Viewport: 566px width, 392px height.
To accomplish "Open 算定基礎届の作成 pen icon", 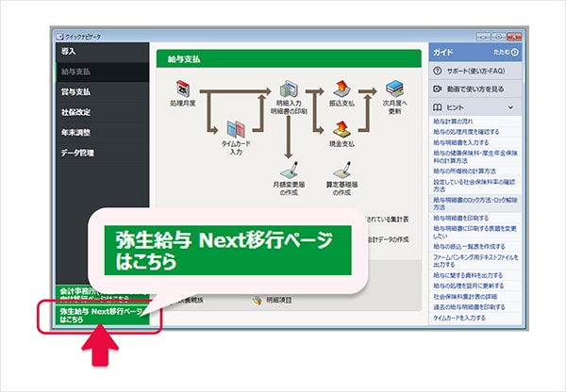I will click(x=341, y=170).
